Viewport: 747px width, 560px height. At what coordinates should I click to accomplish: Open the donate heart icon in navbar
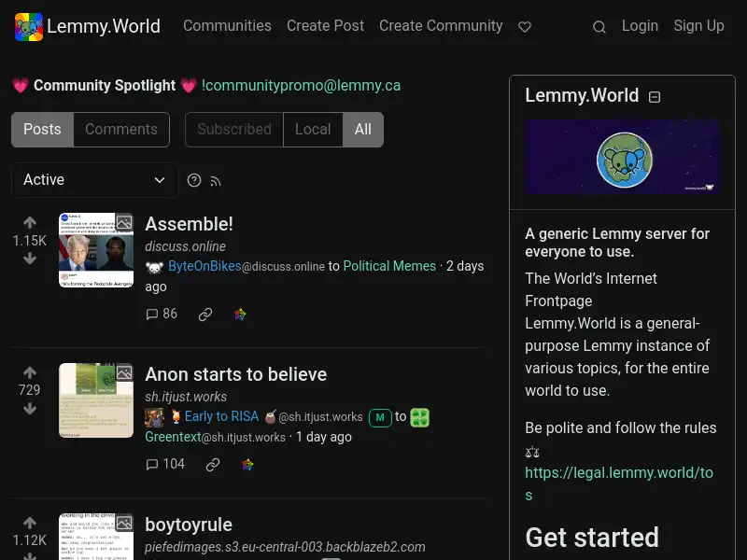[525, 27]
